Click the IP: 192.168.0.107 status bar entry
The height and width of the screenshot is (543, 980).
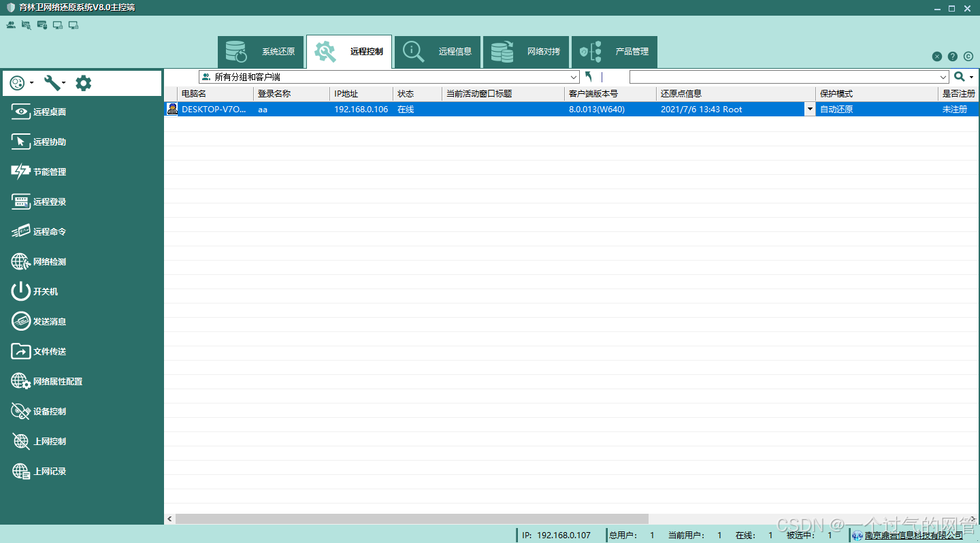pyautogui.click(x=556, y=536)
